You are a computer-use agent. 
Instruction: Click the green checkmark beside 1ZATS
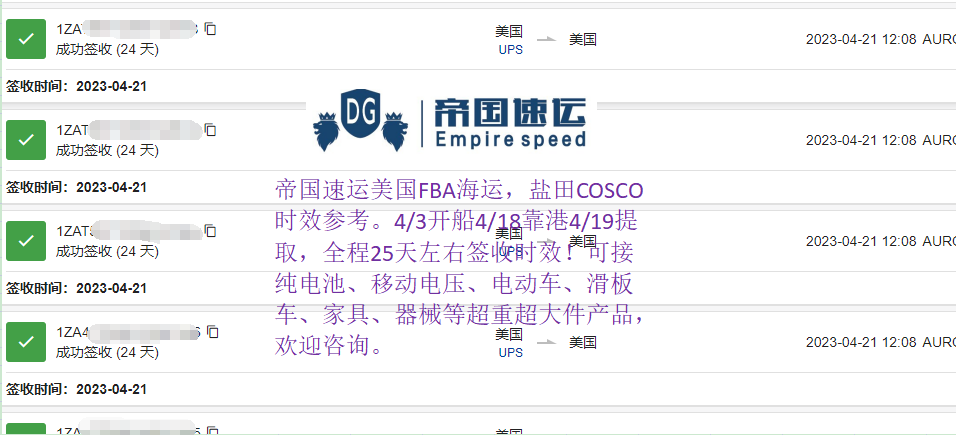[26, 241]
